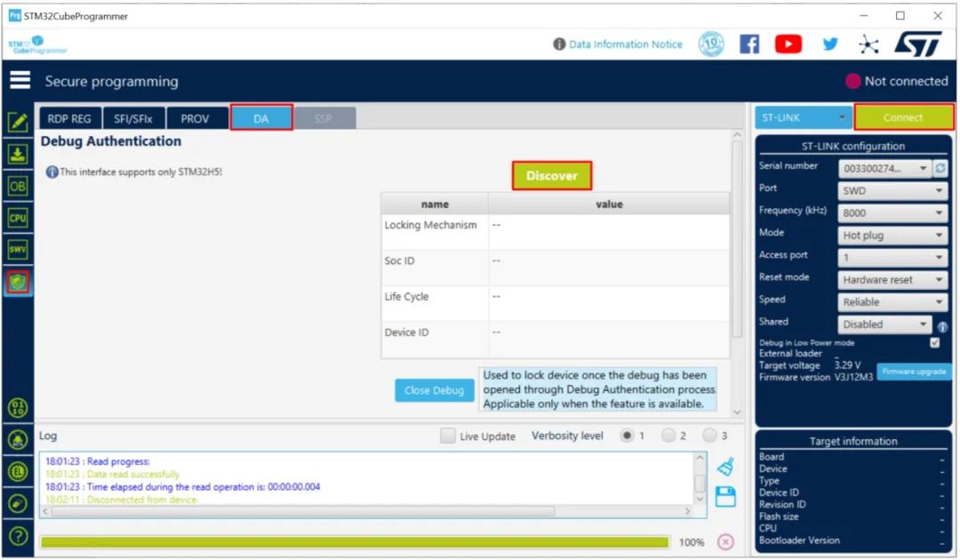
Task: Open the Frequency 8000 dropdown
Action: (892, 213)
